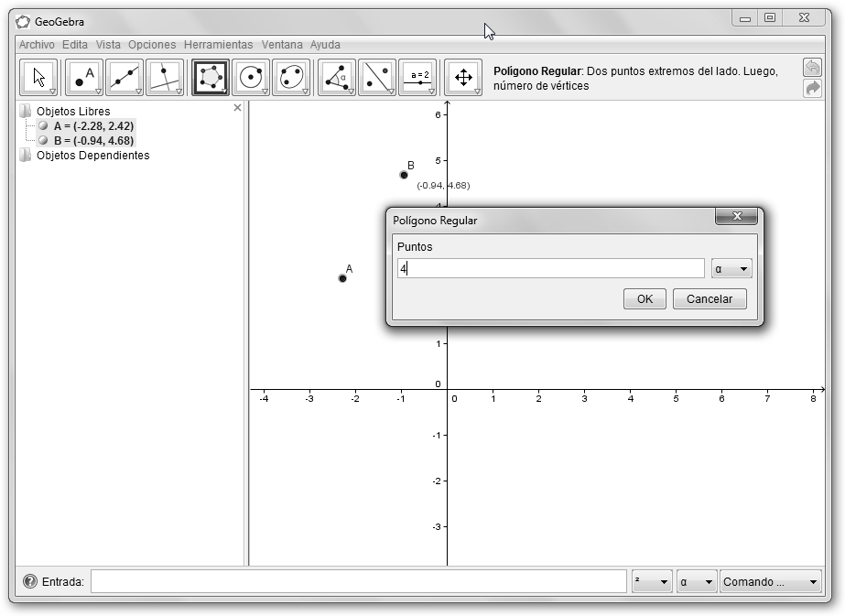The width and height of the screenshot is (845, 616).
Task: Toggle visibility circle of point B
Action: coord(43,141)
